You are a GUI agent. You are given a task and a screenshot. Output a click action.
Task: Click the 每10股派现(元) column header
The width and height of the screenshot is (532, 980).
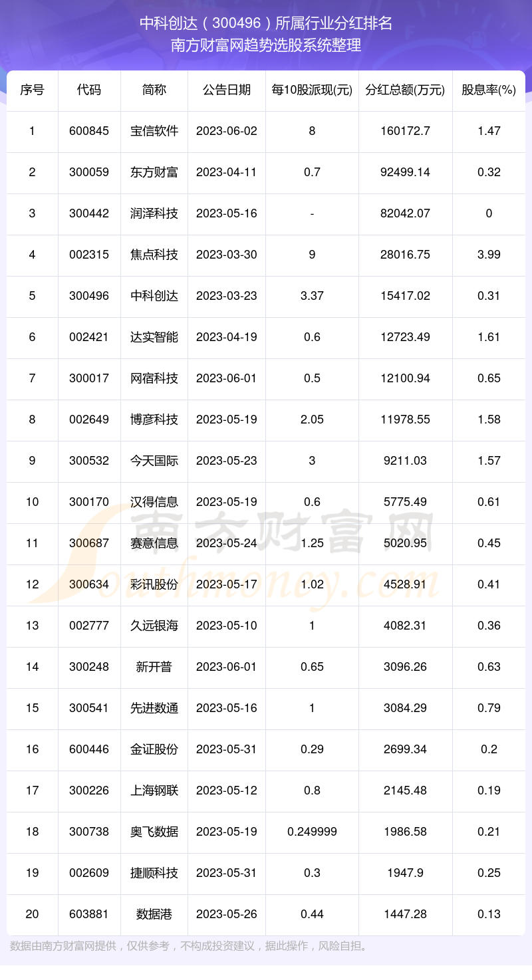click(312, 90)
